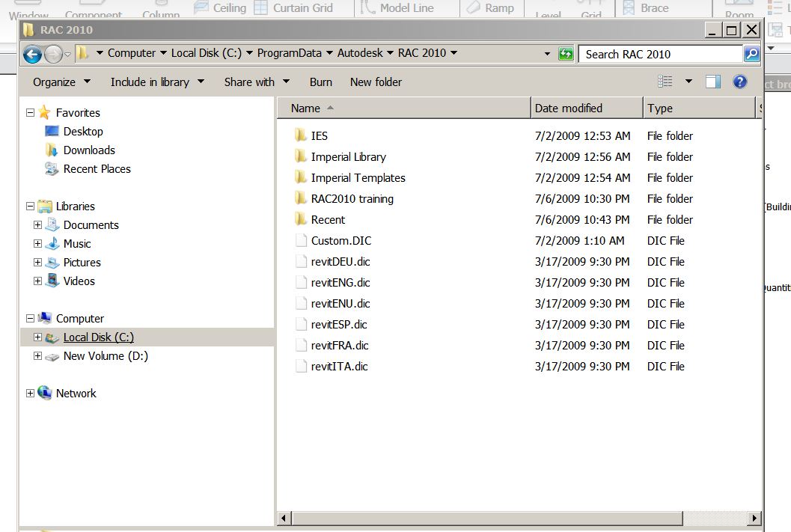The image size is (791, 532).
Task: Click the Pictures library icon
Action: tap(52, 262)
